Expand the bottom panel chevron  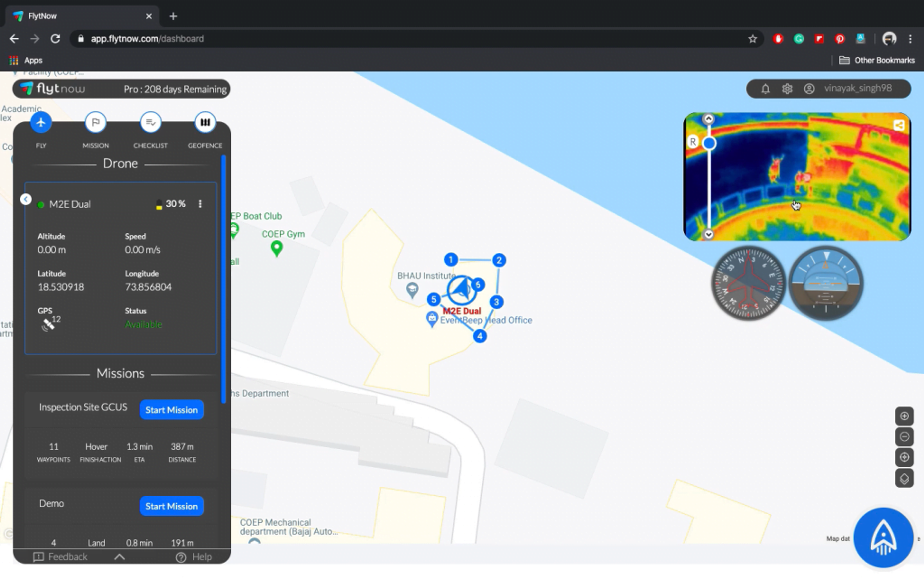pos(120,557)
